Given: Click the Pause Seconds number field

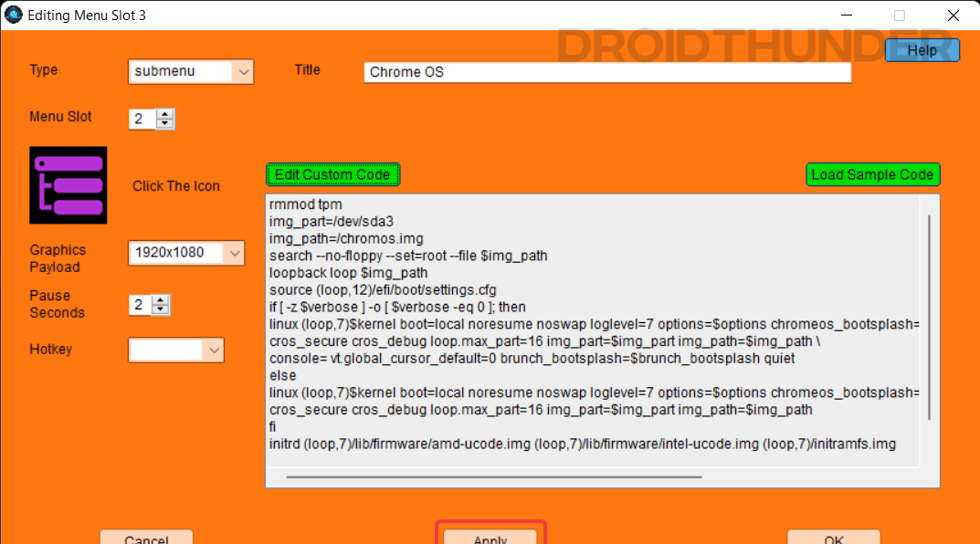Looking at the screenshot, I should [140, 305].
